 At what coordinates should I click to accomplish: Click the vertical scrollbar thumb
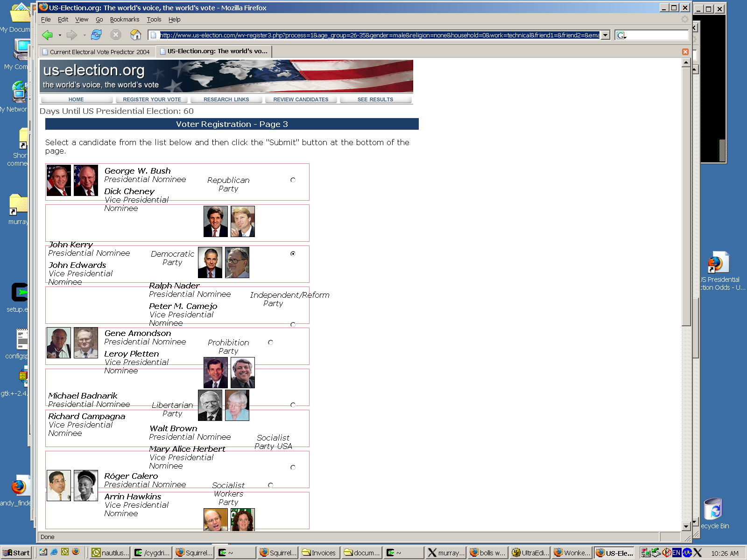tap(686, 196)
